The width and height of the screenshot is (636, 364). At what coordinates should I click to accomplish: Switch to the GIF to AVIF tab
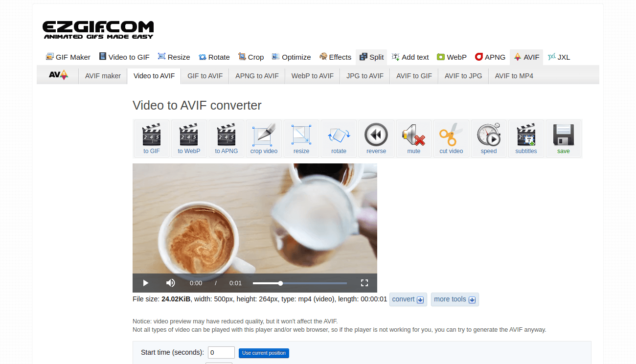click(204, 76)
